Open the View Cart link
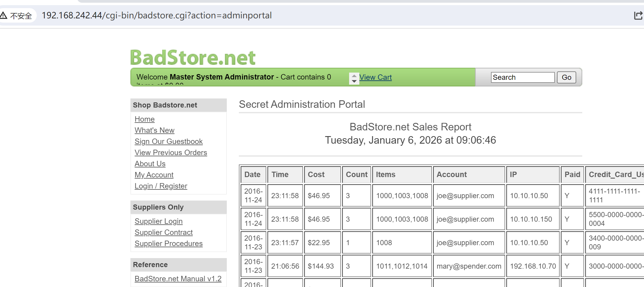The height and width of the screenshot is (287, 644). pos(375,77)
